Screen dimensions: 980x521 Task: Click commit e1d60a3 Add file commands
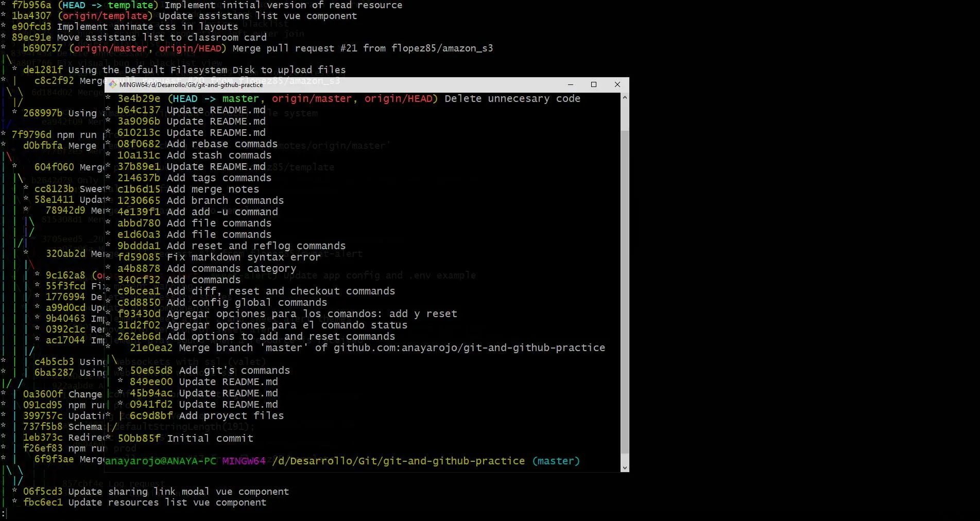click(x=194, y=234)
